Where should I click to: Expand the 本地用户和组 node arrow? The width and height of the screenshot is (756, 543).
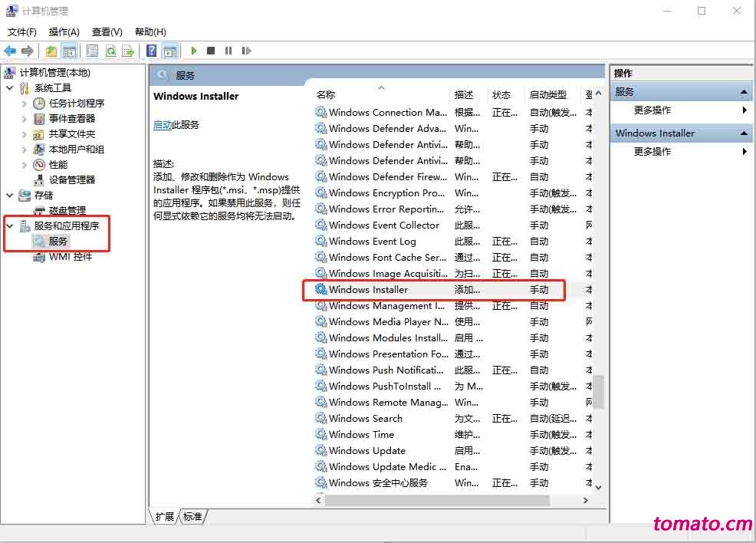[24, 150]
